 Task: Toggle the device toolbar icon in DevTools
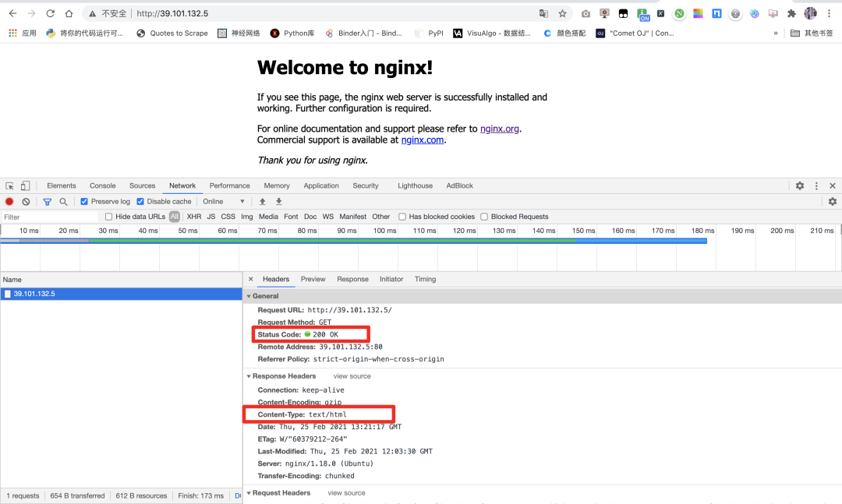point(25,185)
